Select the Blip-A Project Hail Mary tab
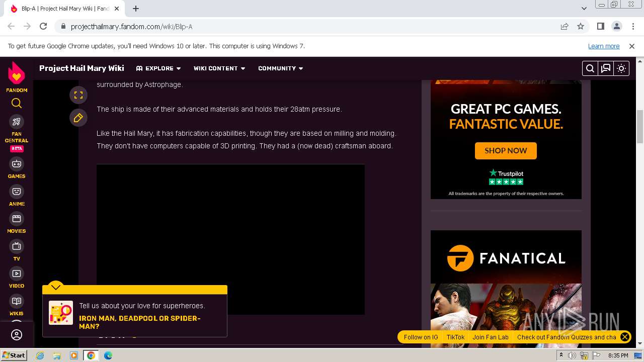Image resolution: width=644 pixels, height=362 pixels. (x=64, y=9)
